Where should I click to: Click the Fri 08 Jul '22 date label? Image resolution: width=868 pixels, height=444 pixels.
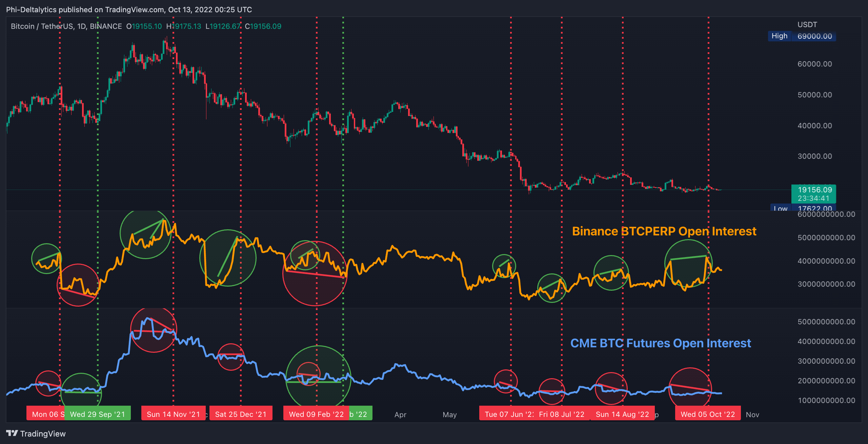562,414
